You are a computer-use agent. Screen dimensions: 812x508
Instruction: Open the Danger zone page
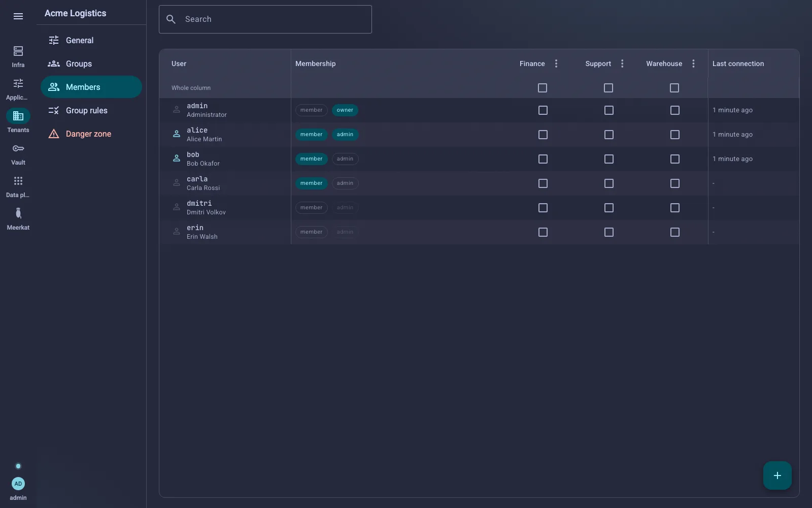pyautogui.click(x=91, y=134)
